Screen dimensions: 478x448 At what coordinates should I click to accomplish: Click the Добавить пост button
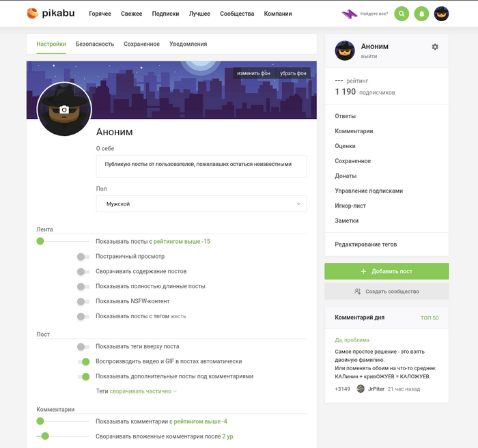pyautogui.click(x=386, y=271)
